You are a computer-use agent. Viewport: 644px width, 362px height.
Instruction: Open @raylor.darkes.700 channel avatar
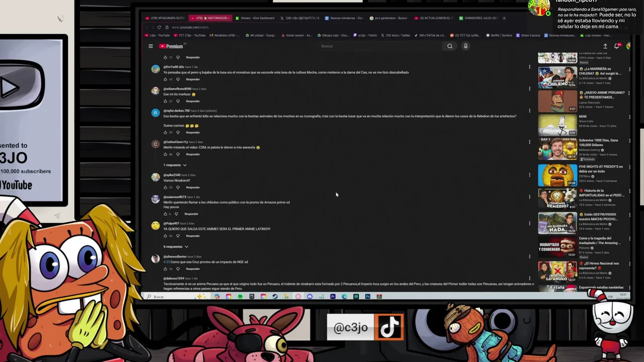point(155,113)
